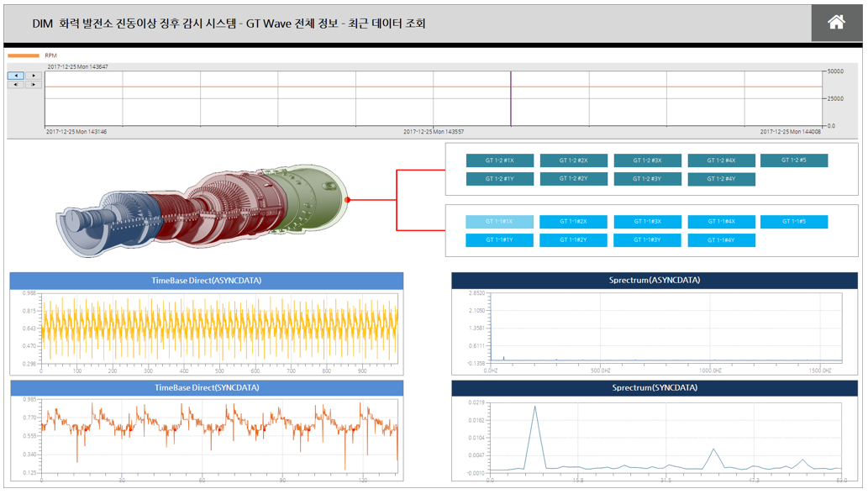The width and height of the screenshot is (868, 494).
Task: Select sensor GT 1-2 #1X
Action: [499, 160]
